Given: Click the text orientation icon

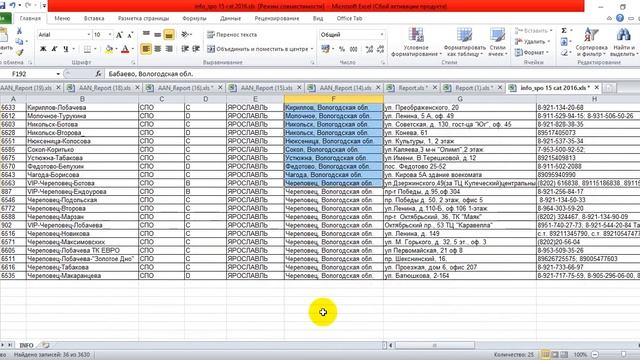Looking at the screenshot, I should [185, 35].
